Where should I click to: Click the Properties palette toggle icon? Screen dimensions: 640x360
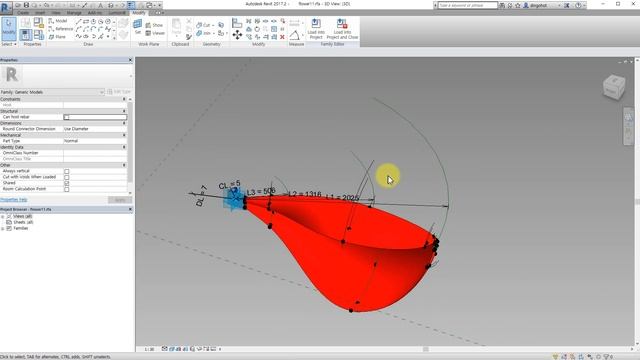(26, 35)
